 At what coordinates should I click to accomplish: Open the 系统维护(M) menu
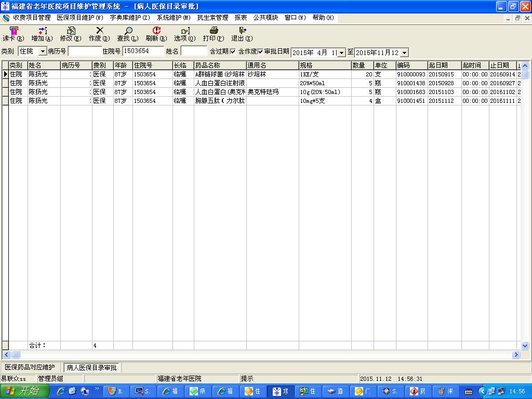(174, 18)
